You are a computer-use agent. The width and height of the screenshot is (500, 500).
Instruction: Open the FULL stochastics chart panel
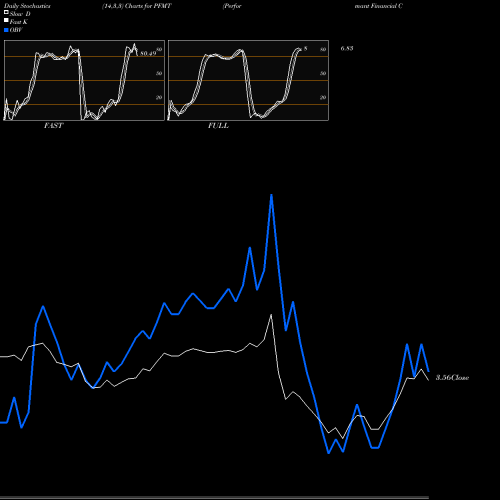[248, 80]
